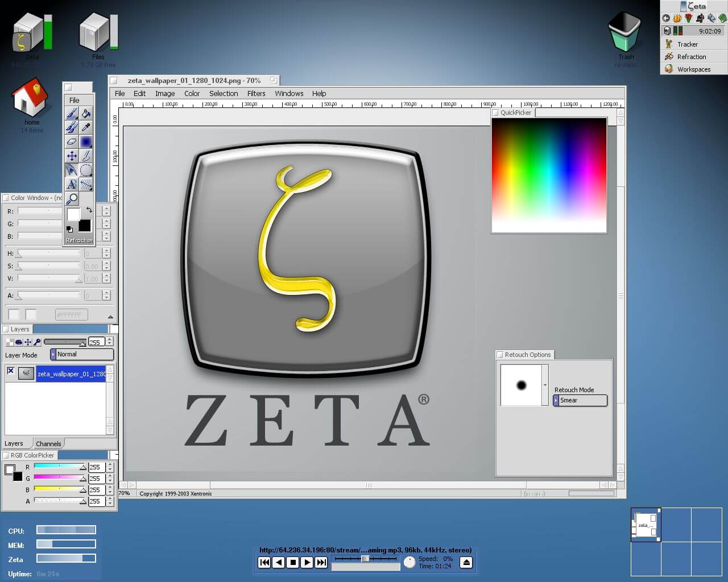The image size is (728, 582).
Task: Eject the media using the eject button
Action: pyautogui.click(x=466, y=562)
